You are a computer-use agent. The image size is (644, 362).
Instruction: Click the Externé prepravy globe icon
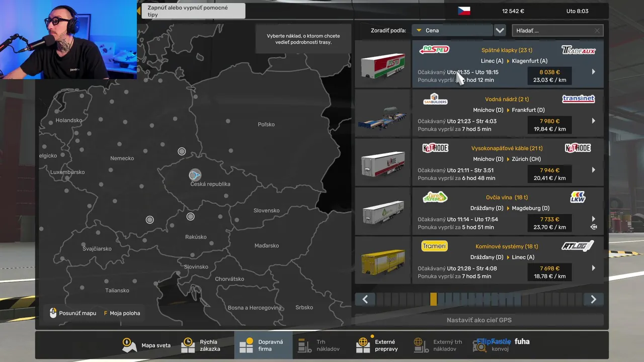click(x=363, y=345)
